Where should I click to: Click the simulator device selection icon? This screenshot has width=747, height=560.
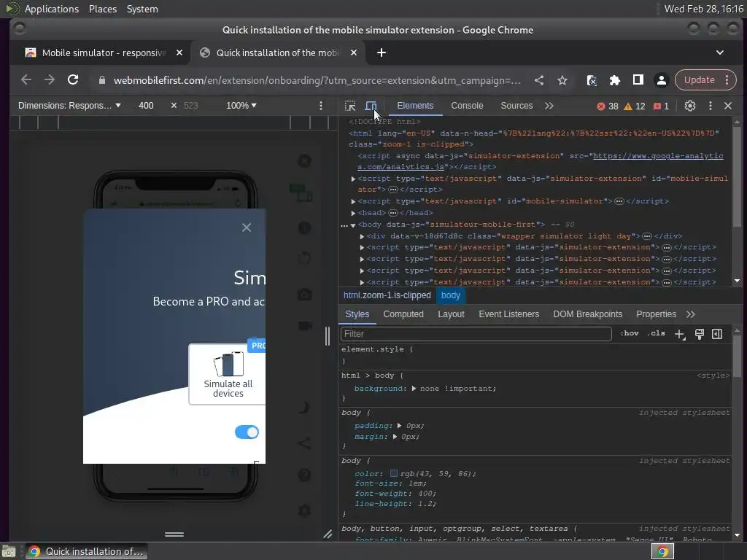(301, 192)
